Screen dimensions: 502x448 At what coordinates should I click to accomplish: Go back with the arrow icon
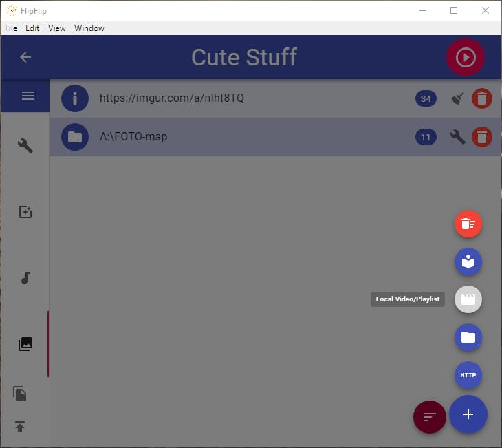coord(25,57)
